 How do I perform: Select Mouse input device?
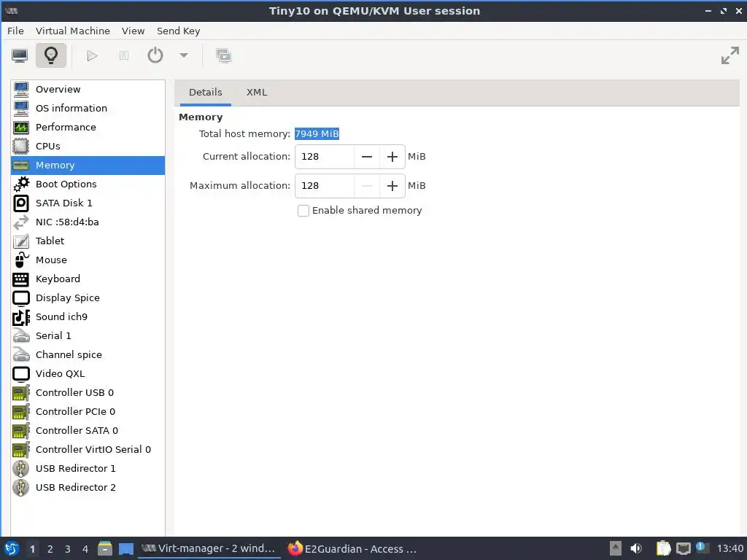[88, 260]
